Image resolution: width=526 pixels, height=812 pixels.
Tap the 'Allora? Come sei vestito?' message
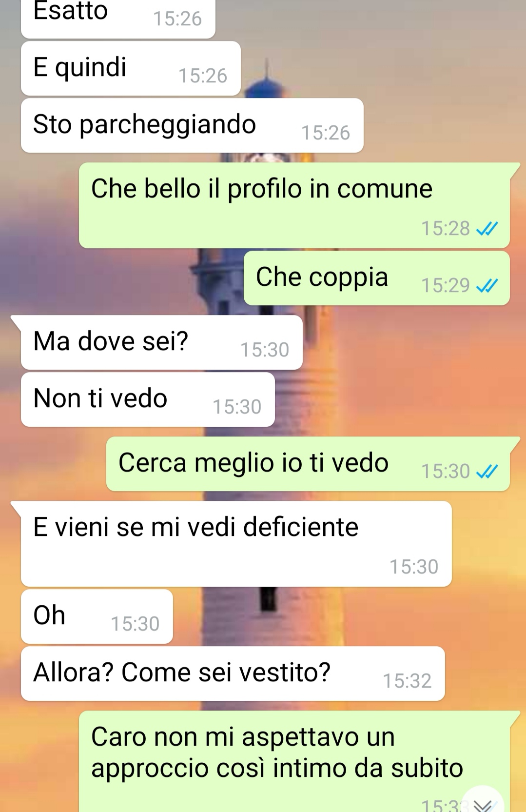[x=233, y=673]
